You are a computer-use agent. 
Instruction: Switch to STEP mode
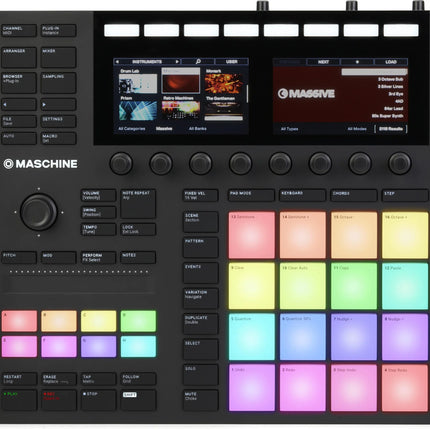pyautogui.click(x=405, y=195)
